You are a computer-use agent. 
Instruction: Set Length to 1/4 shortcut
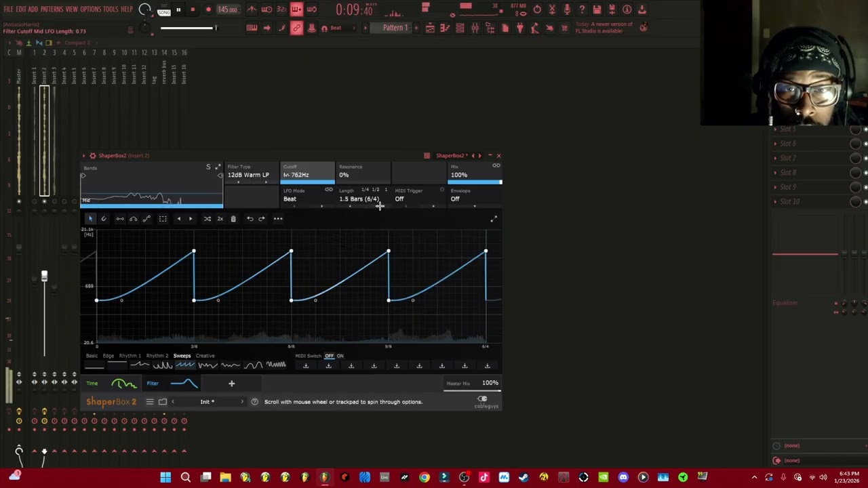click(x=365, y=190)
